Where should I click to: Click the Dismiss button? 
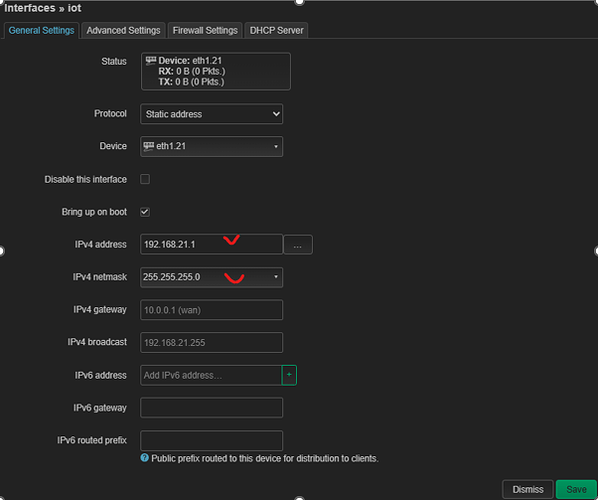coord(528,489)
